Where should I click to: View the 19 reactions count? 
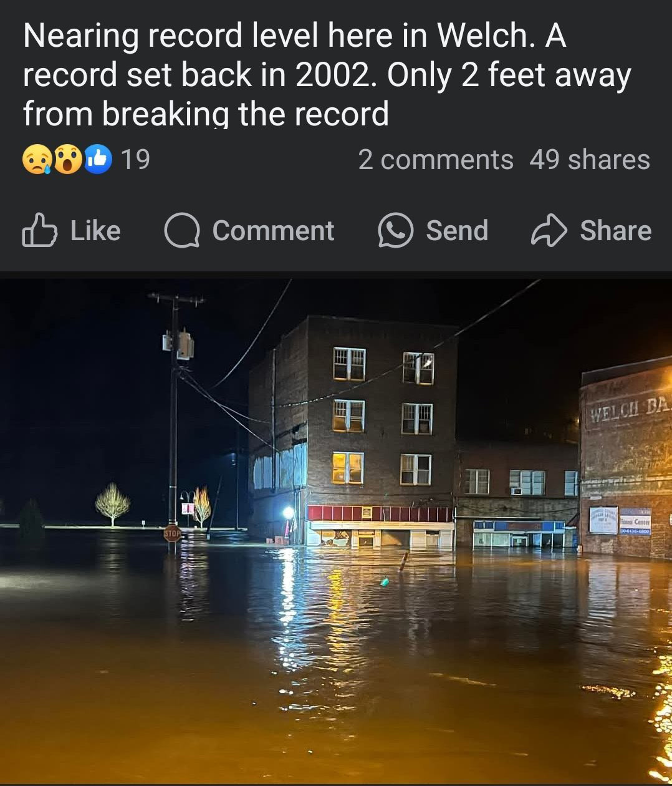[x=135, y=160]
